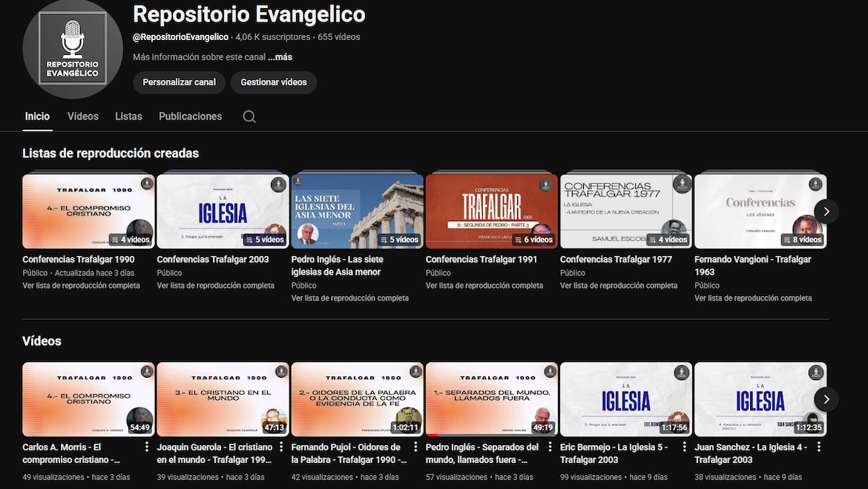The width and height of the screenshot is (868, 489).
Task: Click the Personalizar canal button
Action: pos(179,82)
